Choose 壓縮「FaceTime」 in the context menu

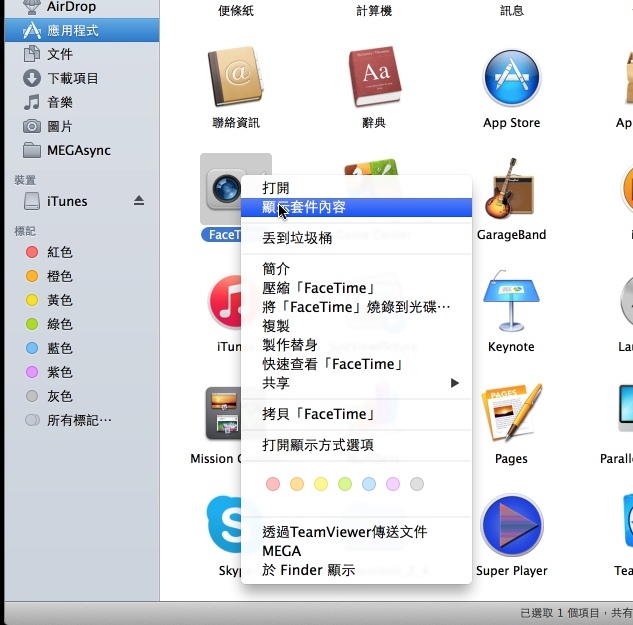tap(356, 288)
